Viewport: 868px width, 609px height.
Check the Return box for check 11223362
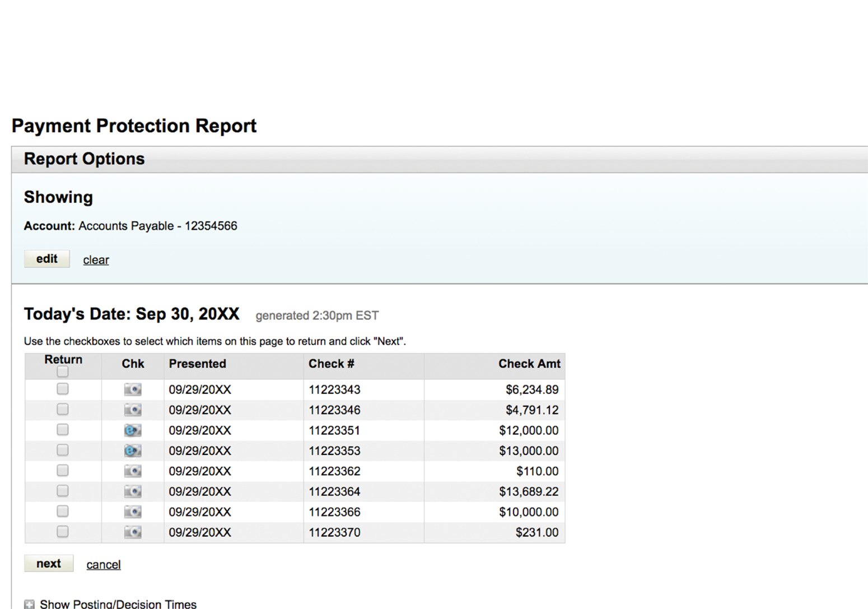63,470
